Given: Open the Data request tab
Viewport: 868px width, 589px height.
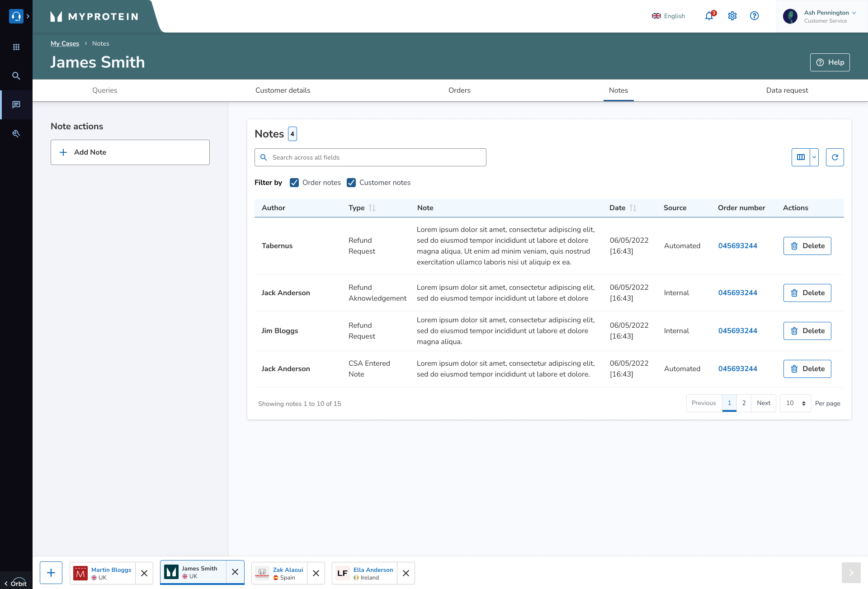Looking at the screenshot, I should (787, 90).
